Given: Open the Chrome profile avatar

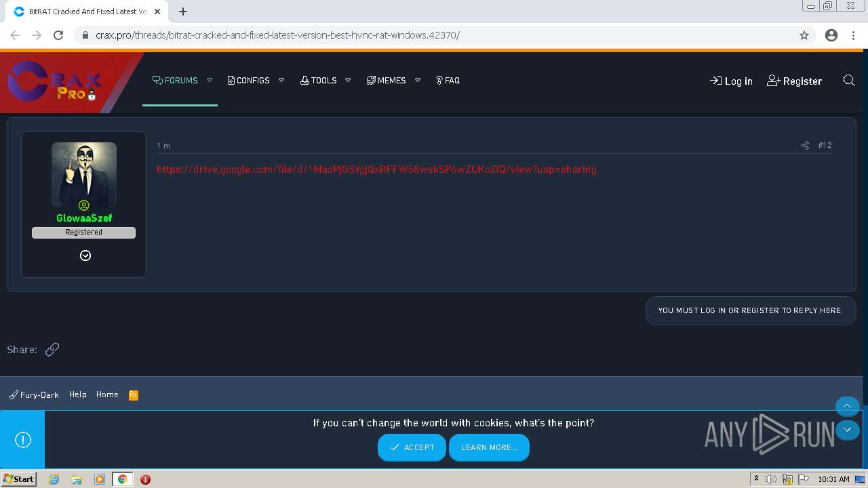Looking at the screenshot, I should (831, 35).
